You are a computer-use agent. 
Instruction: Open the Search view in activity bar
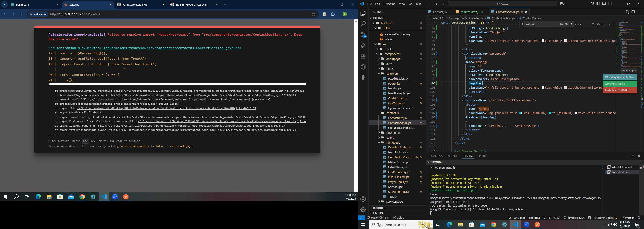click(x=363, y=24)
